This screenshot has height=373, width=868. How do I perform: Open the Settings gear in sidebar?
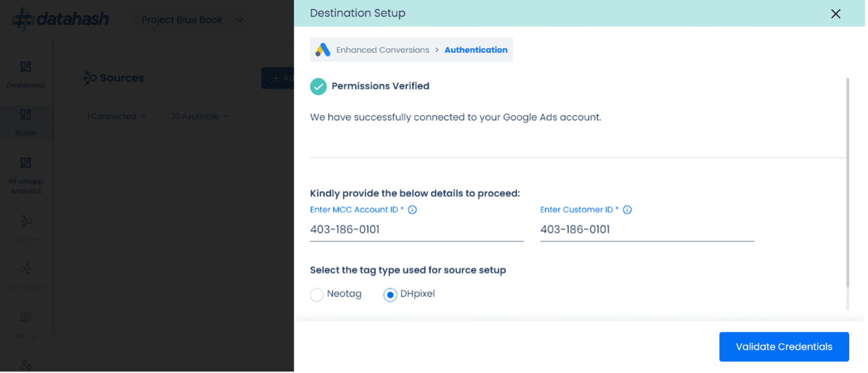(26, 318)
